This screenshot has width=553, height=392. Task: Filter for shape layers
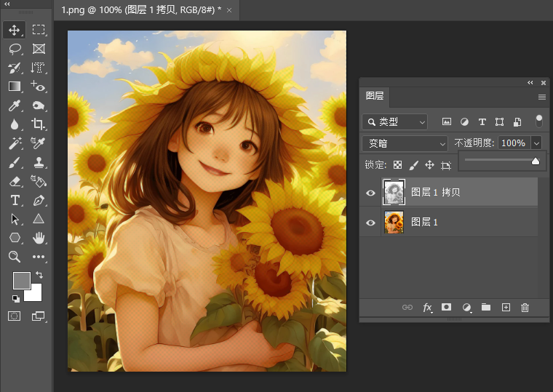pyautogui.click(x=499, y=122)
